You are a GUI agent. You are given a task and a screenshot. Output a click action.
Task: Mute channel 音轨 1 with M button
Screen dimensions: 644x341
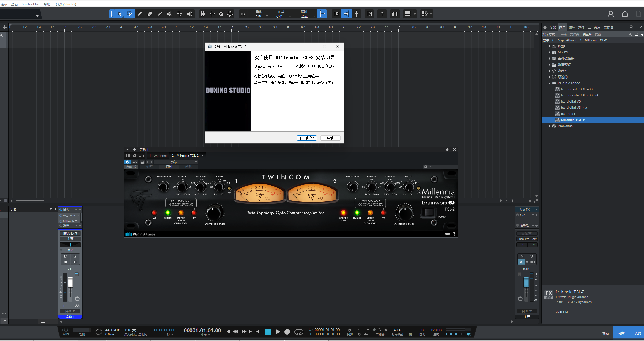[x=65, y=256]
